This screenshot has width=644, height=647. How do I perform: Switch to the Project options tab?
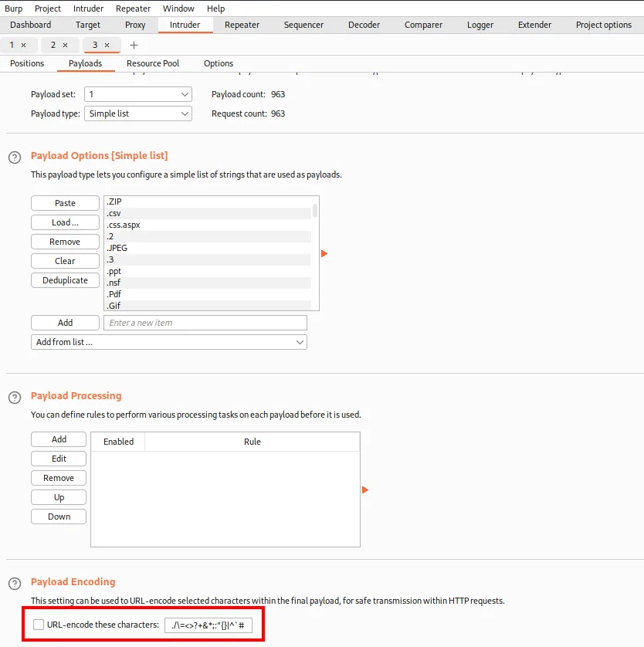[604, 25]
